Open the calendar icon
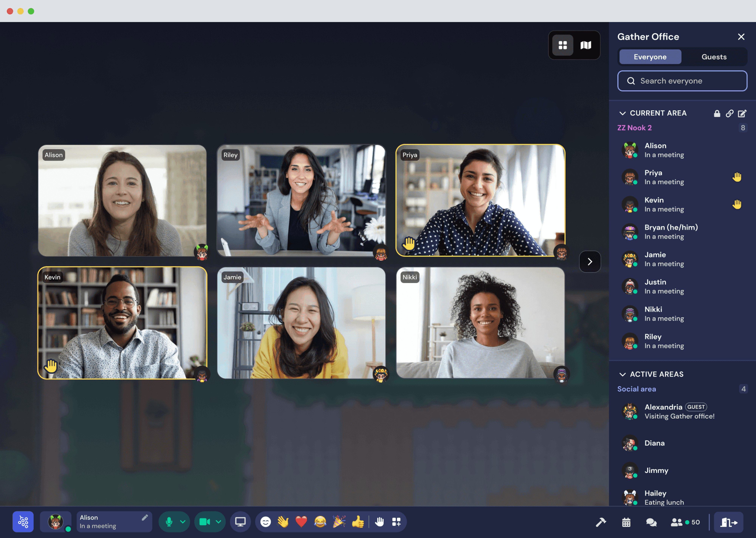This screenshot has height=538, width=756. click(626, 522)
